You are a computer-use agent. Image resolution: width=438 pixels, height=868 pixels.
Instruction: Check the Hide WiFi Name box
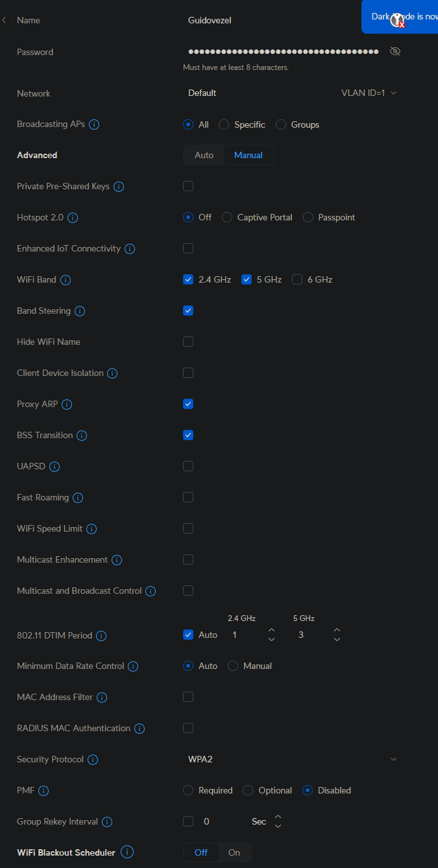tap(188, 342)
